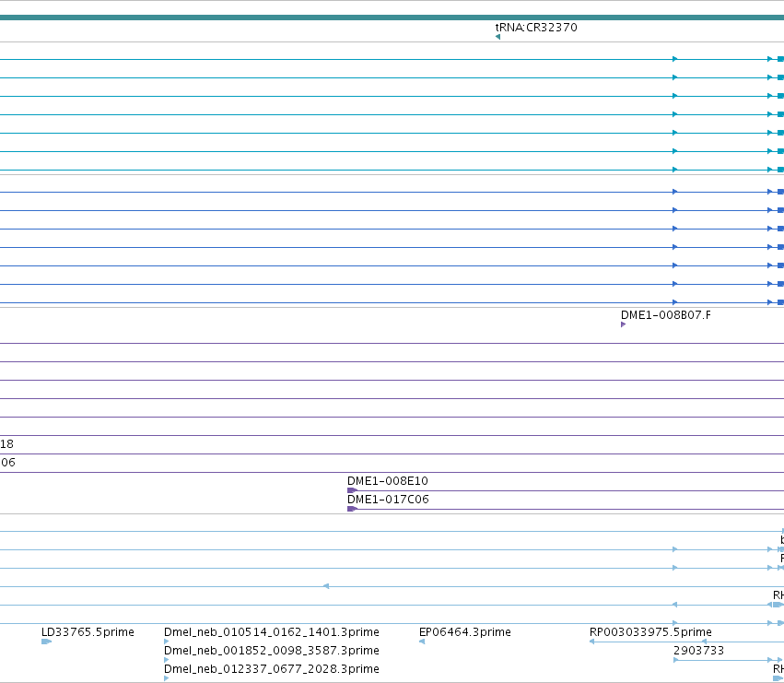784x683 pixels.
Task: Select the LD33765.5prime label
Action: tap(88, 632)
